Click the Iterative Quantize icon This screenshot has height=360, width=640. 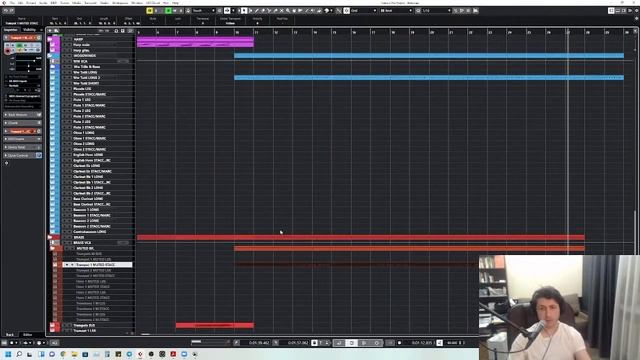click(x=456, y=11)
